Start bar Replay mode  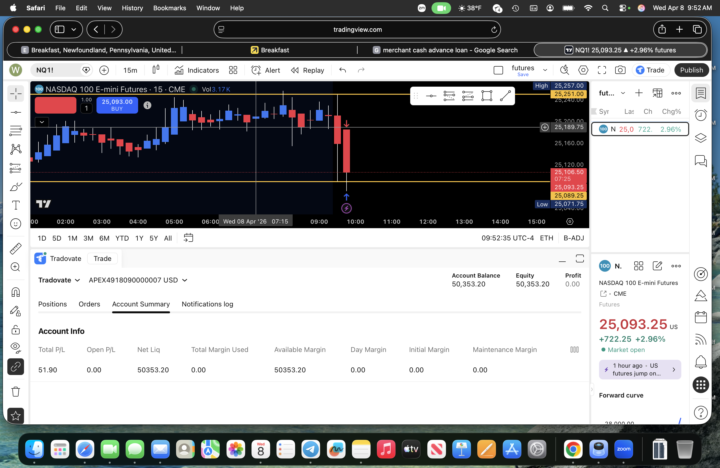(x=308, y=70)
